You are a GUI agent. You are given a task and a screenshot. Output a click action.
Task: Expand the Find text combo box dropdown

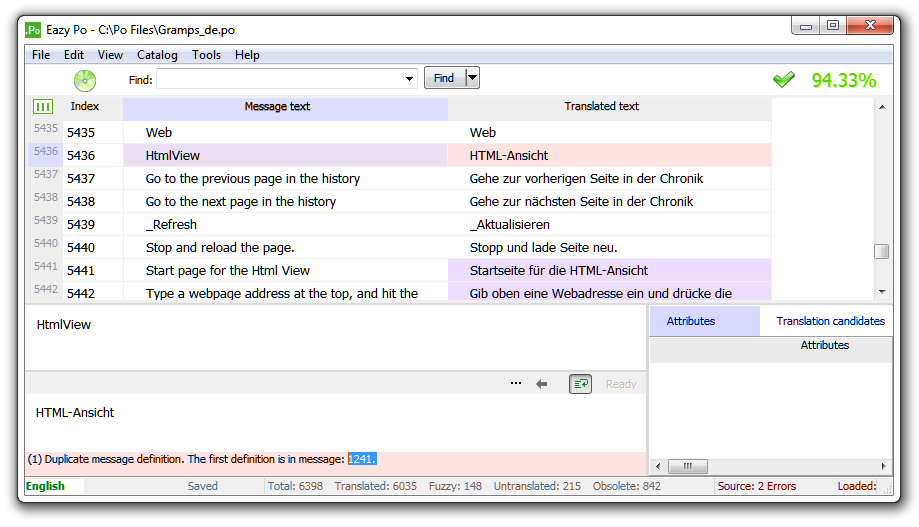point(409,79)
